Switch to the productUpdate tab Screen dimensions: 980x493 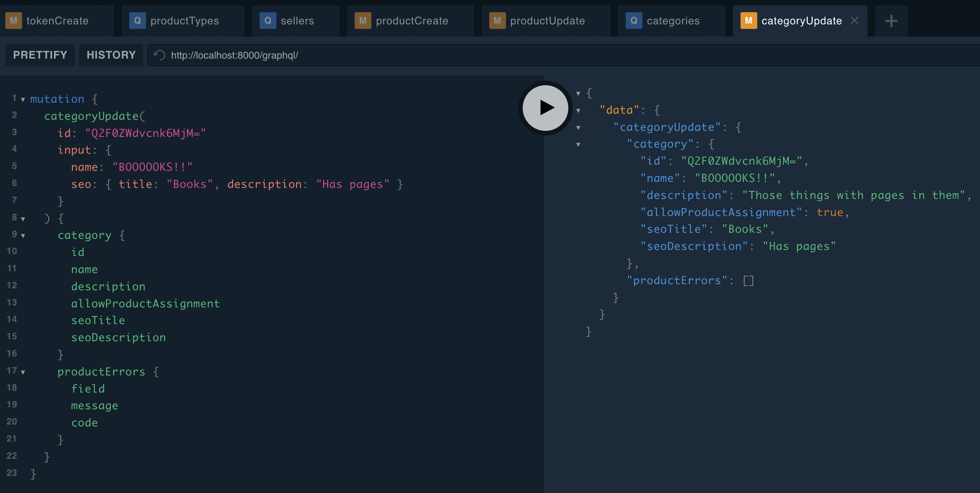point(547,21)
